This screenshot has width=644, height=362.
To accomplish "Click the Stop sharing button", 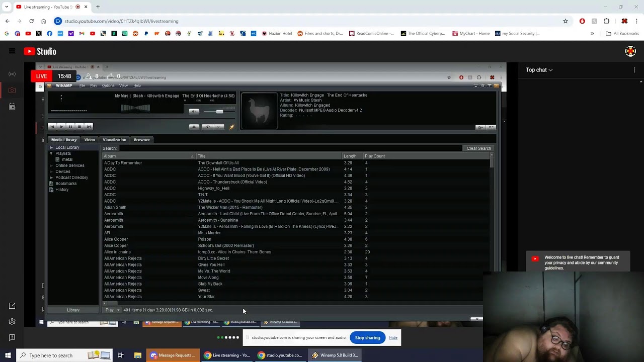I will coord(367,337).
